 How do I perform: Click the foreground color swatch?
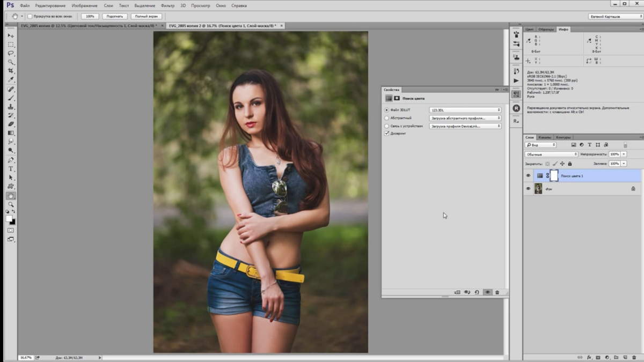click(x=9, y=218)
